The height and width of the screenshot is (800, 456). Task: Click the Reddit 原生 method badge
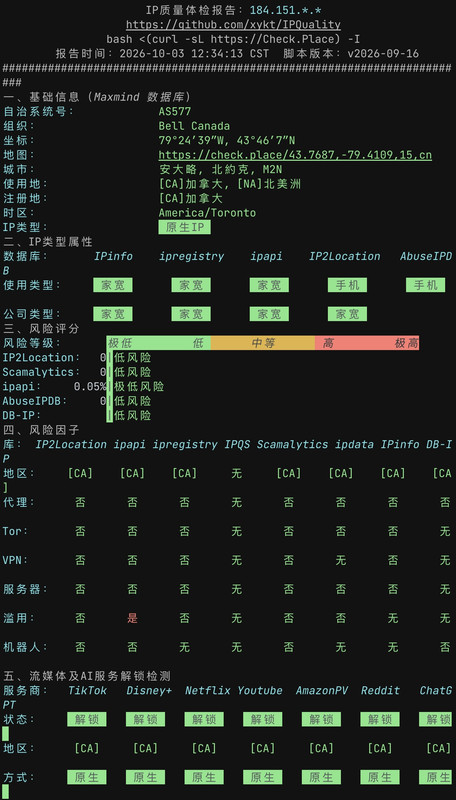point(380,778)
